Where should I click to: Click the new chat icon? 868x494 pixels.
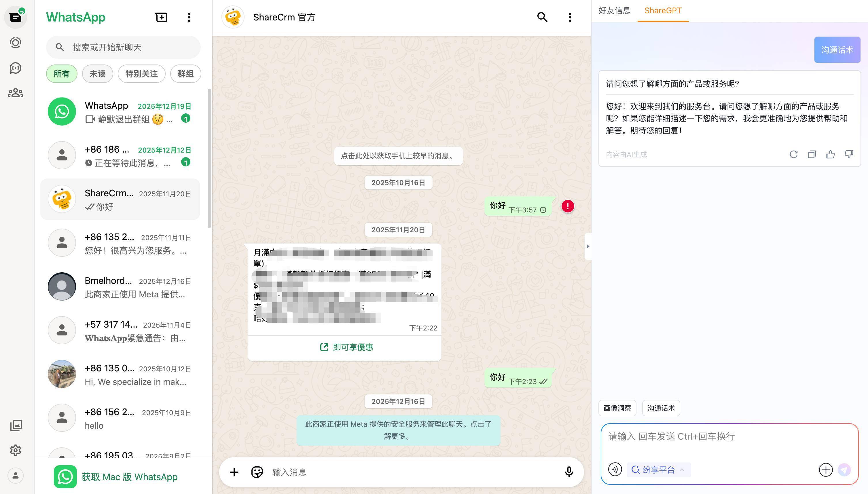pyautogui.click(x=161, y=17)
